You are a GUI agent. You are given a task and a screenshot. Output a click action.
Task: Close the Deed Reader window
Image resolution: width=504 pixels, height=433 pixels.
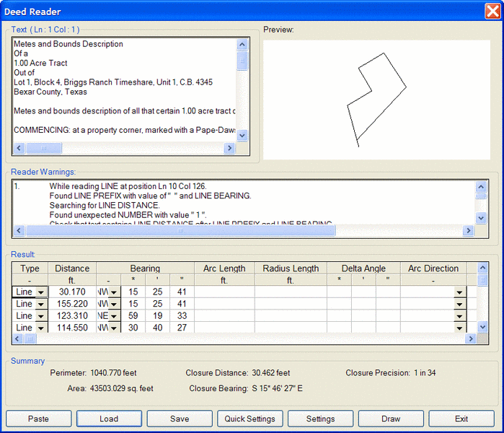[x=492, y=12]
